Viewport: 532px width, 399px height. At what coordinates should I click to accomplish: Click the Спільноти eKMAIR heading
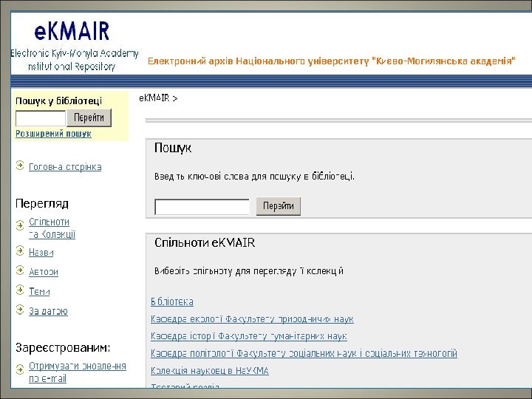pos(205,242)
